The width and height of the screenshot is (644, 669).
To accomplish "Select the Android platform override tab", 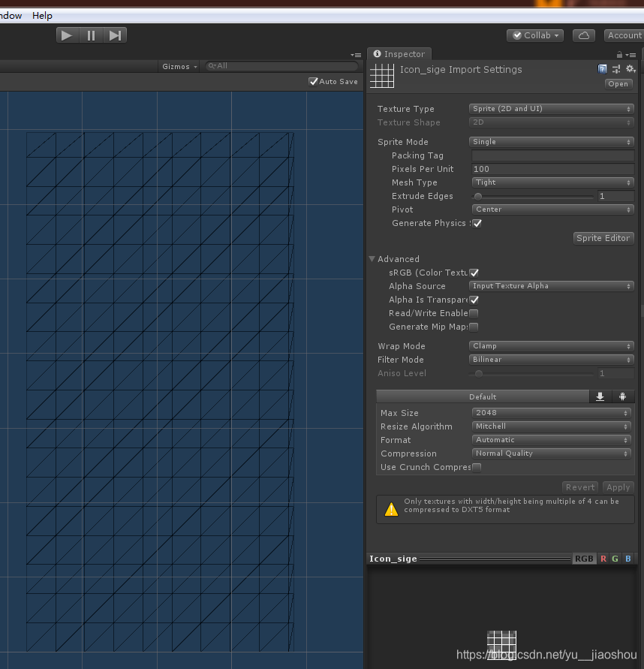I will point(623,396).
